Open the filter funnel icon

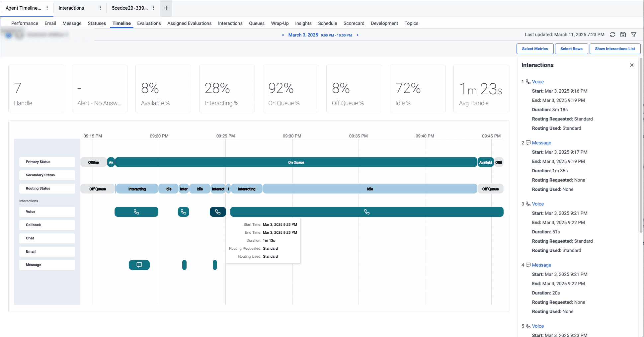tap(634, 35)
